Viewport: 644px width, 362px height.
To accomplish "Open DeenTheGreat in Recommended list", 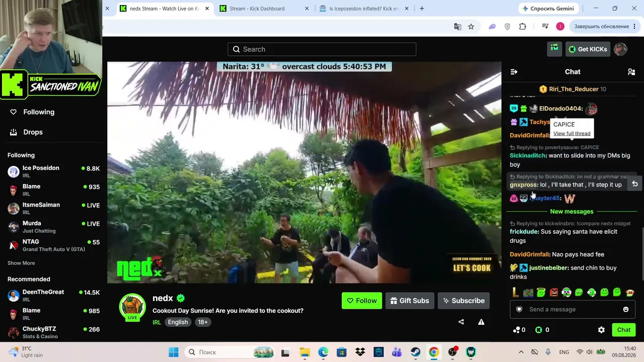I will (54, 296).
